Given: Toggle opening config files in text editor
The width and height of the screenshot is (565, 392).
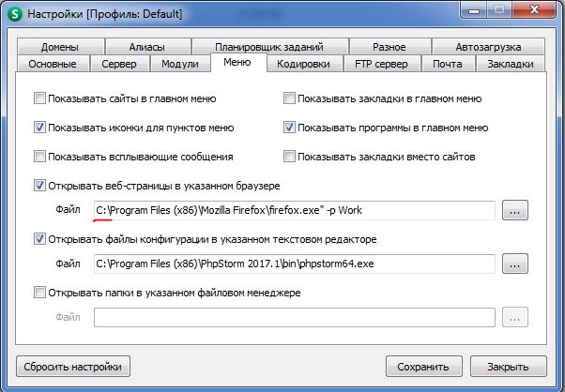Looking at the screenshot, I should click(x=39, y=240).
